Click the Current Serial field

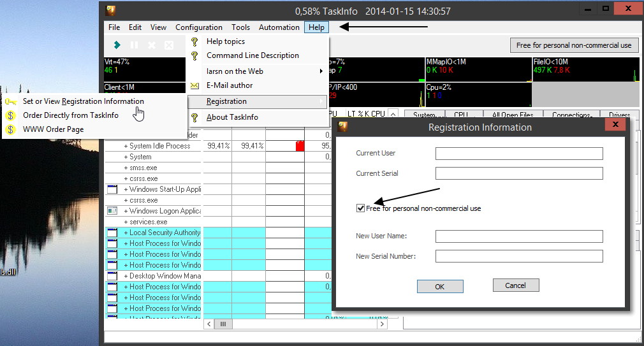[x=519, y=173]
